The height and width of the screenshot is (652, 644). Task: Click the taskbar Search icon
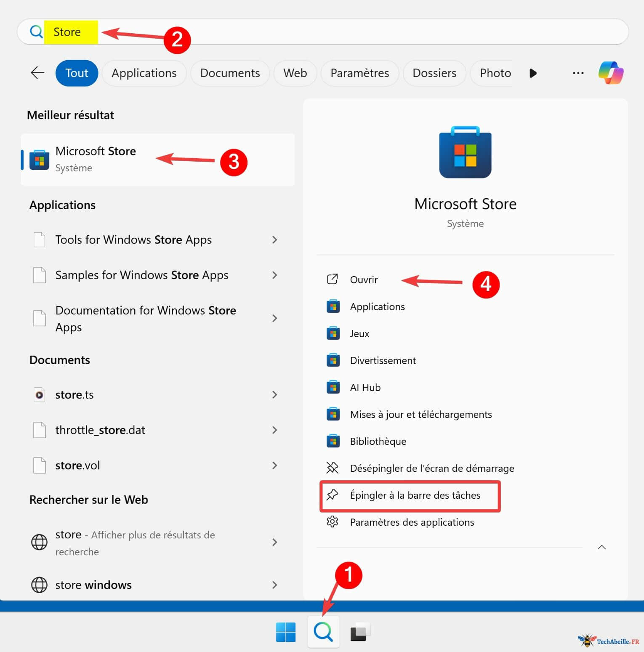point(323,632)
